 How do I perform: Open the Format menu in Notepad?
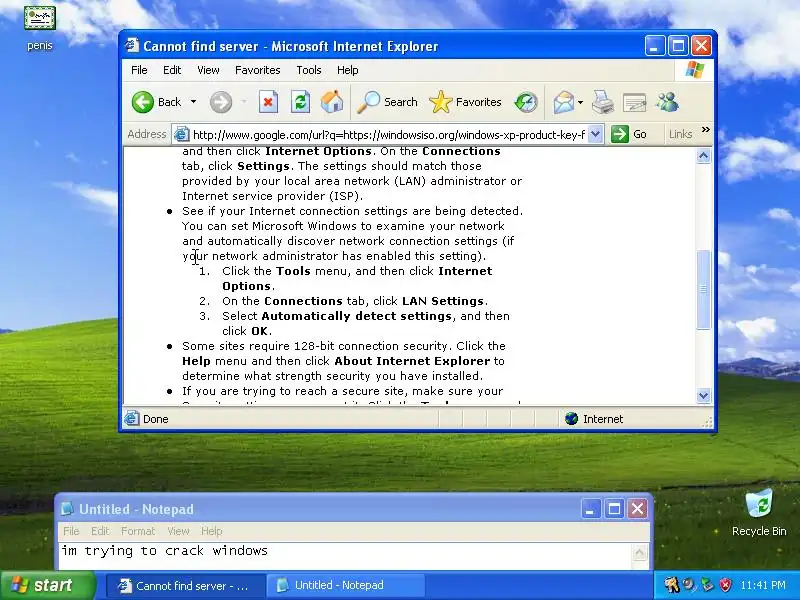(x=138, y=531)
